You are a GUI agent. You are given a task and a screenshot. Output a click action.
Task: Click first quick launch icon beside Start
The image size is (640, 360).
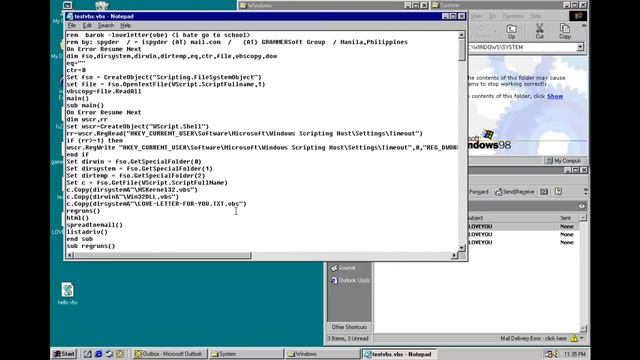[88, 354]
